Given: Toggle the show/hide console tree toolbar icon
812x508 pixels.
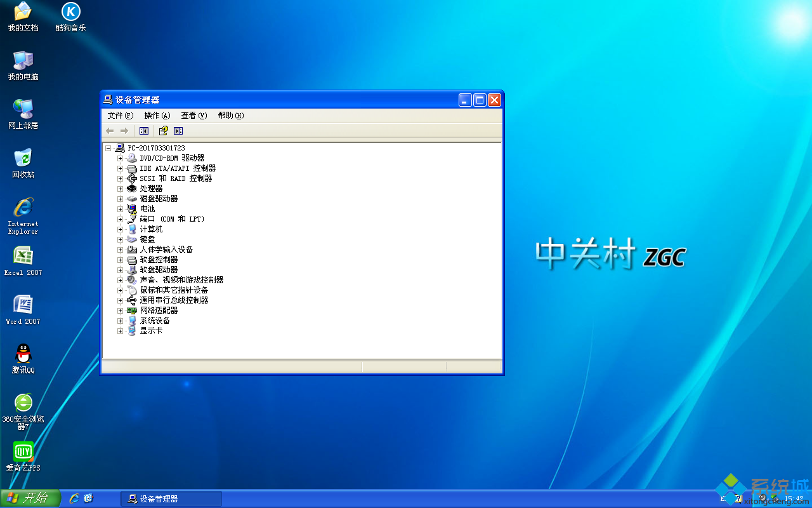Looking at the screenshot, I should pyautogui.click(x=144, y=131).
